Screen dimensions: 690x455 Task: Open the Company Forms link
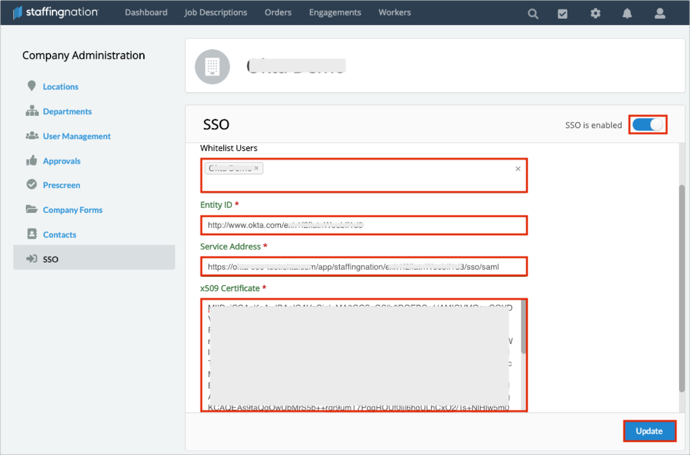click(x=73, y=210)
